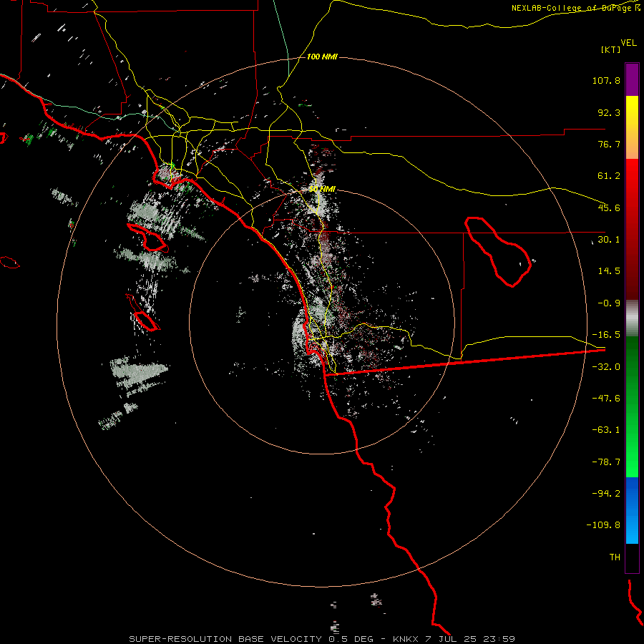The image size is (644, 644).
Task: Click the -78.7 velocity scale value
Action: point(606,462)
